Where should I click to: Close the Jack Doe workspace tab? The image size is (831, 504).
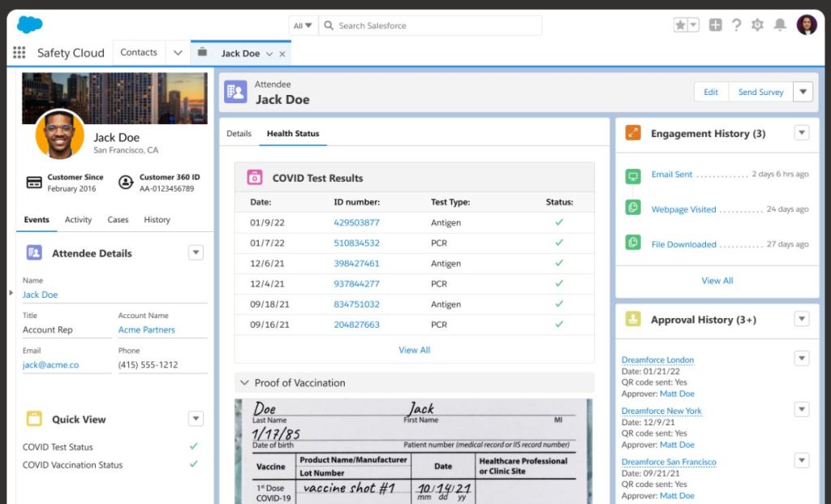click(x=282, y=54)
